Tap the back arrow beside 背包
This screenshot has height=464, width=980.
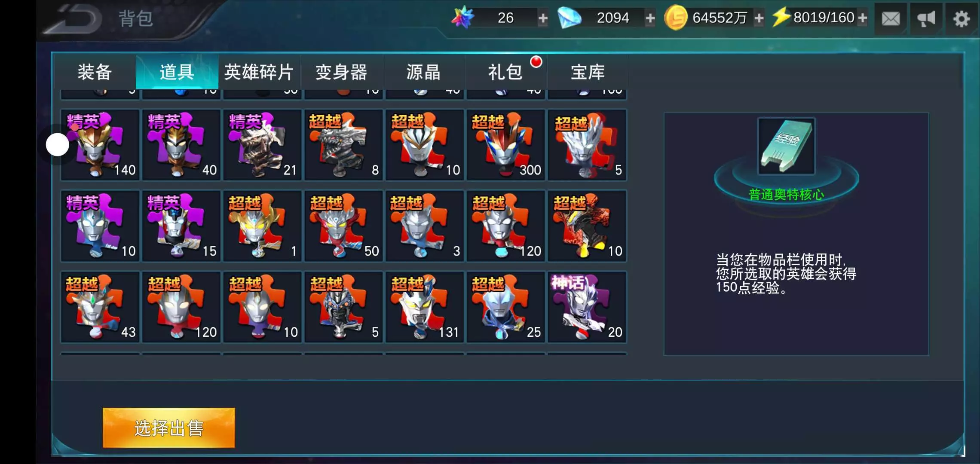[x=75, y=19]
